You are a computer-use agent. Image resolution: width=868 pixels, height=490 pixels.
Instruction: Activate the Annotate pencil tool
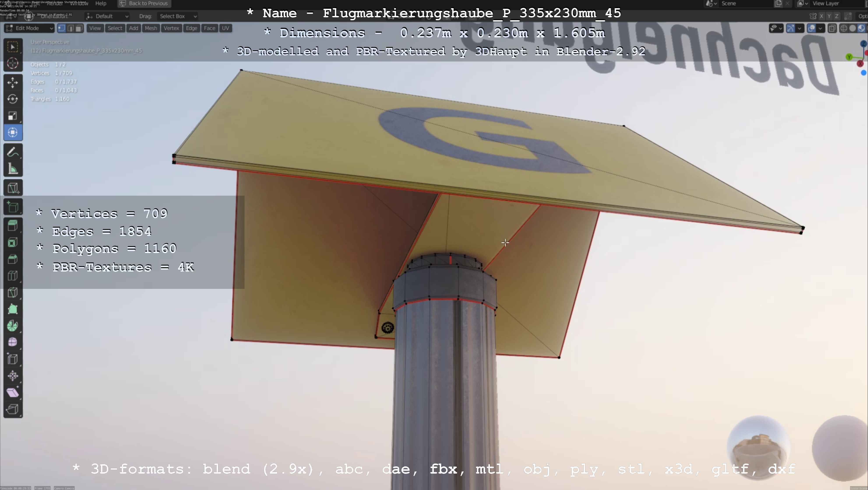click(x=13, y=152)
